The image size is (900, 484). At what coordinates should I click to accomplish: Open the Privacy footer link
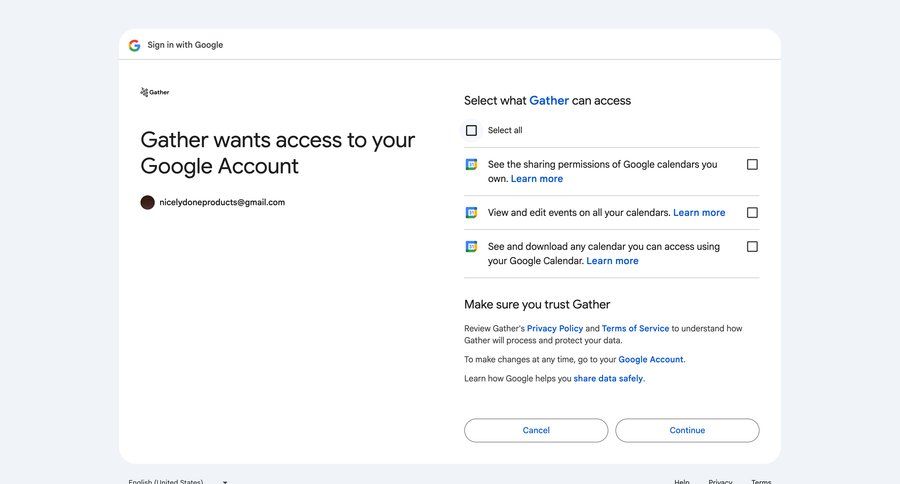point(720,481)
